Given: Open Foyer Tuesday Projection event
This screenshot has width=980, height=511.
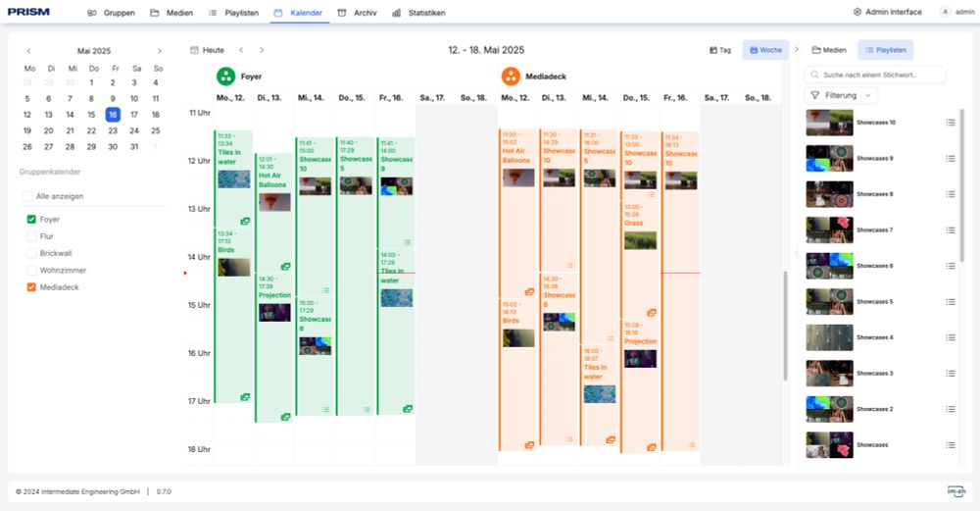Looking at the screenshot, I should [x=274, y=348].
